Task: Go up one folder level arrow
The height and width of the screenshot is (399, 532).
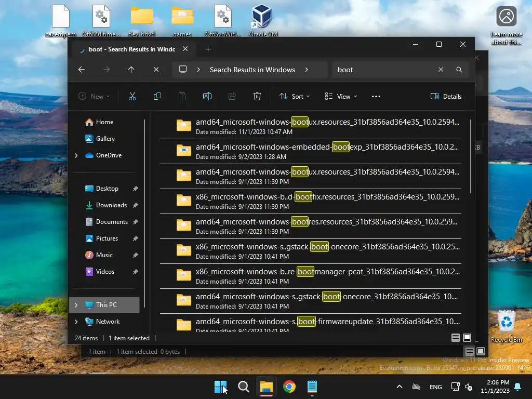Action: click(x=131, y=70)
